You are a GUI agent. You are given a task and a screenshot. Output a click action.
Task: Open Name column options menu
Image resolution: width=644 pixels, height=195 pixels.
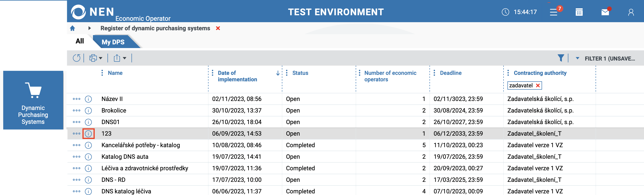[x=102, y=73]
